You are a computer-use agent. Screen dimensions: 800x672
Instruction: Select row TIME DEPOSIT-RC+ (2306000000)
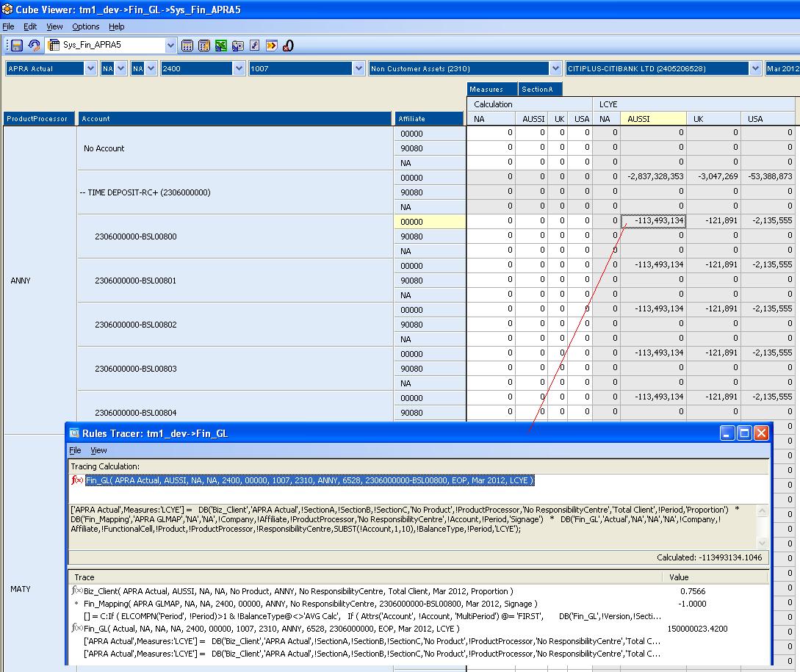tap(234, 192)
